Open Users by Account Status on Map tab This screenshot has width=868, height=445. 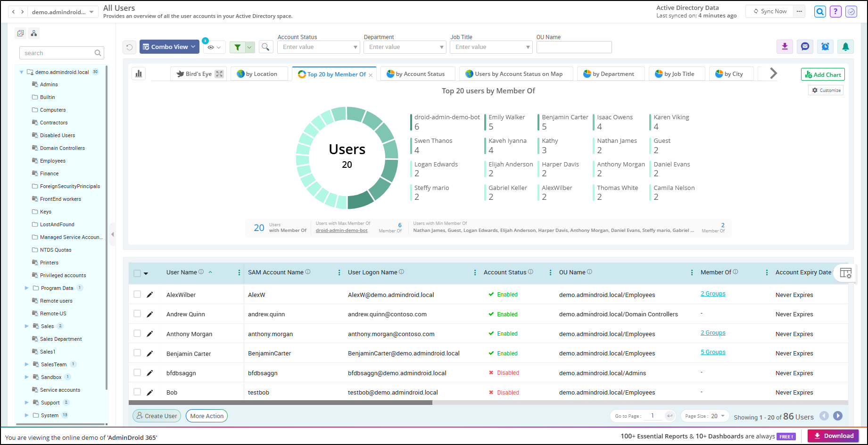click(516, 74)
